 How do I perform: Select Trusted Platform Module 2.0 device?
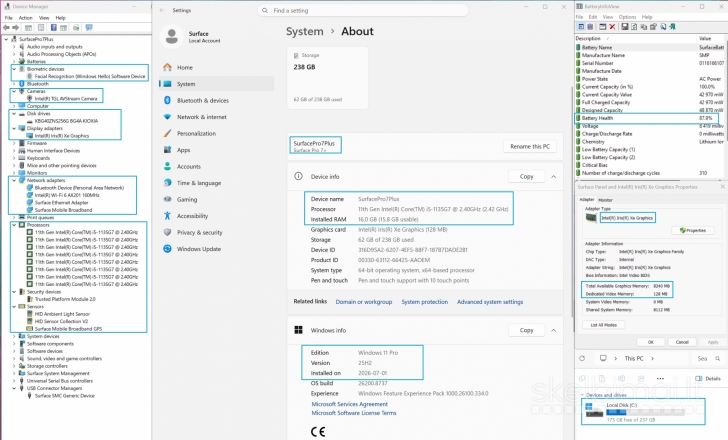click(x=65, y=299)
